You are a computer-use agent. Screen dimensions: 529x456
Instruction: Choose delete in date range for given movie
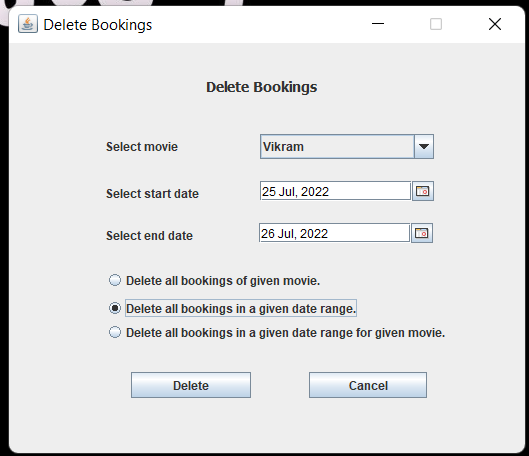(277, 333)
